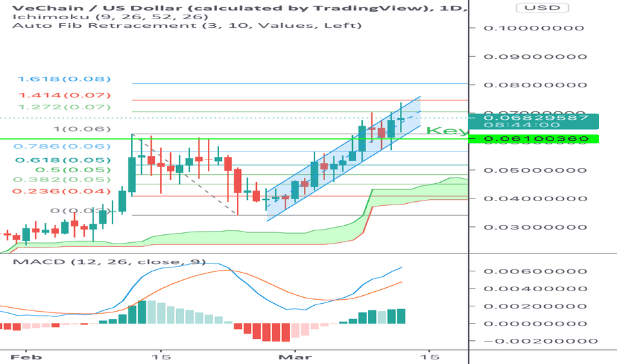Click the USD currency button
Viewport: 617px width, 364px height.
click(x=542, y=8)
